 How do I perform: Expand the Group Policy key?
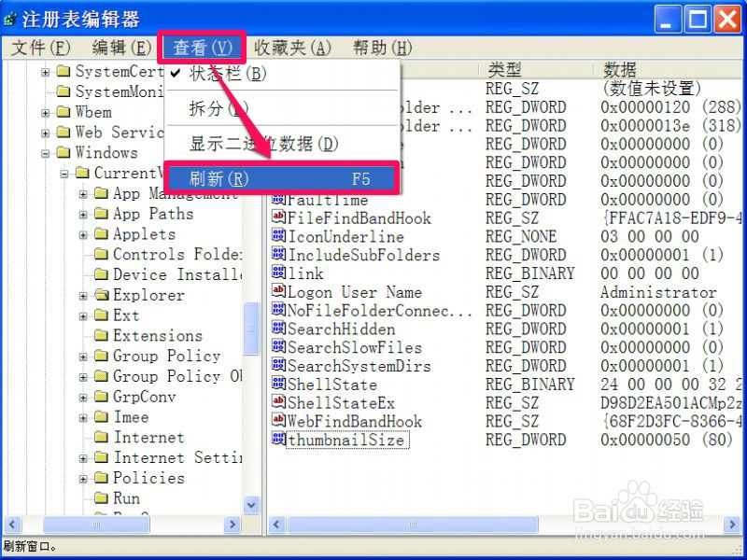click(82, 356)
